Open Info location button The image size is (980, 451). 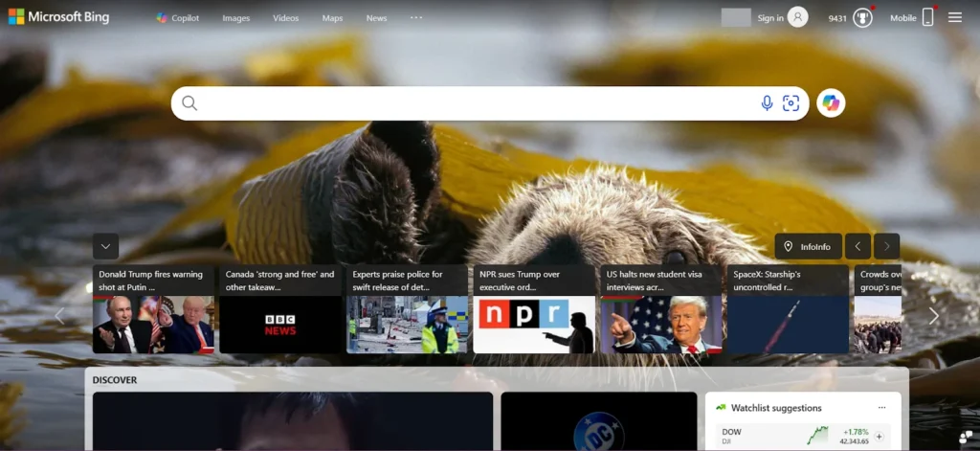point(809,246)
